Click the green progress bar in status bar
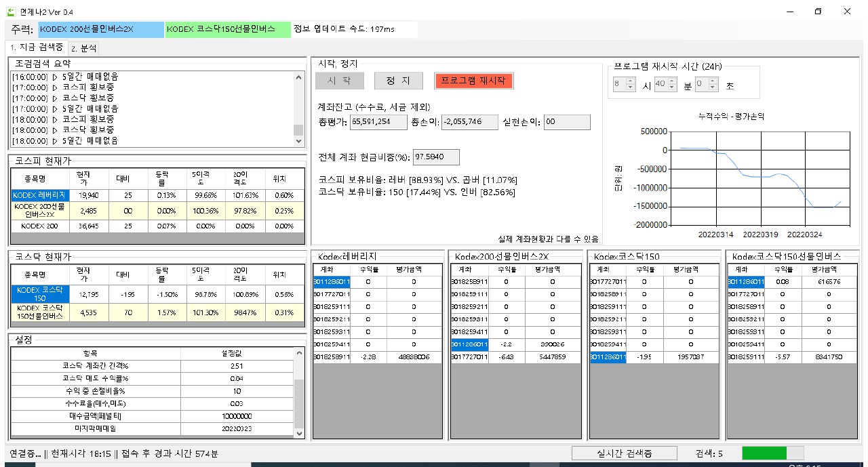Image resolution: width=868 pixels, height=467 pixels. [x=773, y=453]
